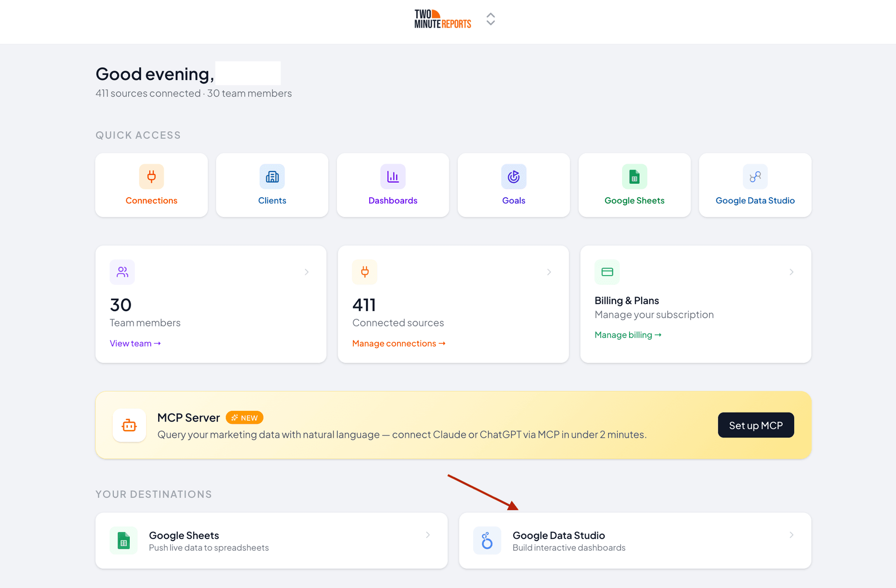The height and width of the screenshot is (588, 896).
Task: Click the Google Data Studio quick access icon
Action: 756,177
